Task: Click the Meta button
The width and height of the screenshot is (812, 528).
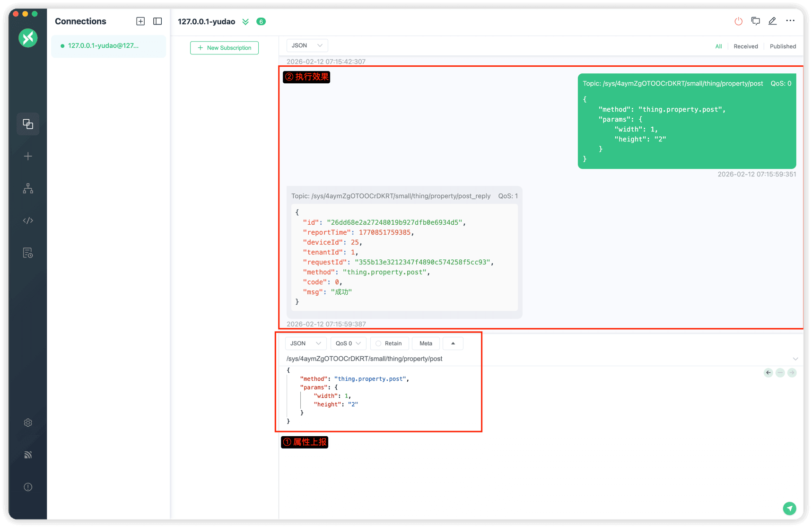Action: pos(426,343)
